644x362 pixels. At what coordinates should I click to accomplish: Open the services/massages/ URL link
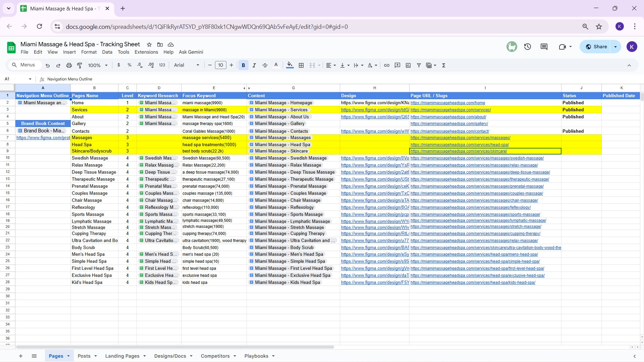460,138
